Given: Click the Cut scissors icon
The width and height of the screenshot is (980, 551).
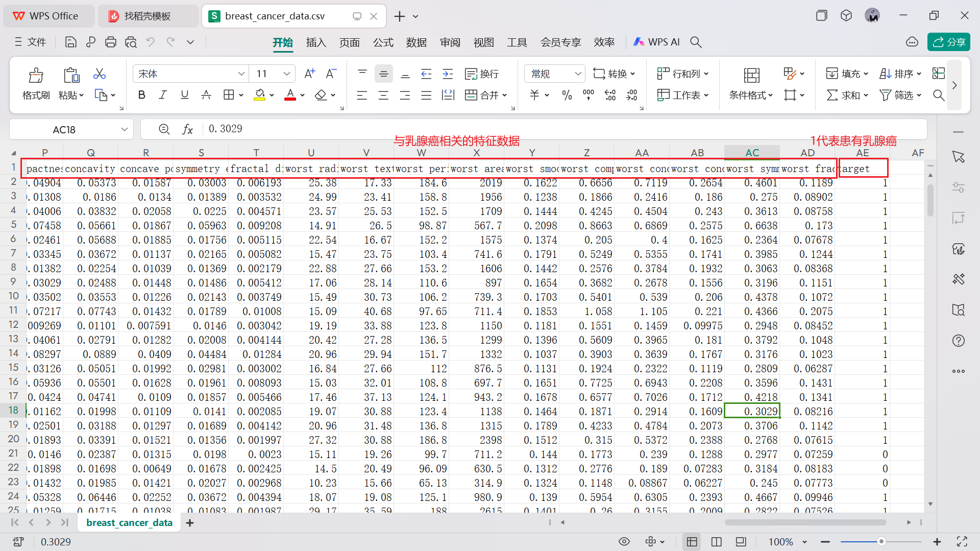Looking at the screenshot, I should (x=100, y=74).
